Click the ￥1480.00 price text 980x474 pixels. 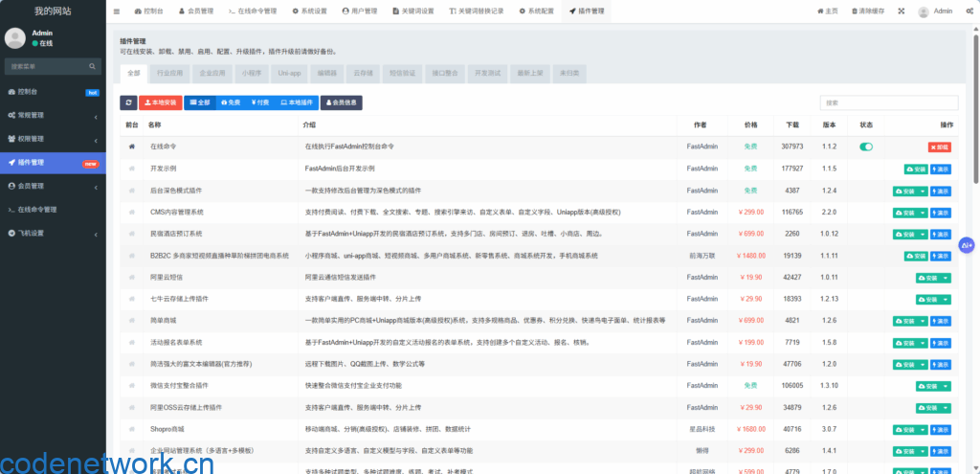pos(750,256)
